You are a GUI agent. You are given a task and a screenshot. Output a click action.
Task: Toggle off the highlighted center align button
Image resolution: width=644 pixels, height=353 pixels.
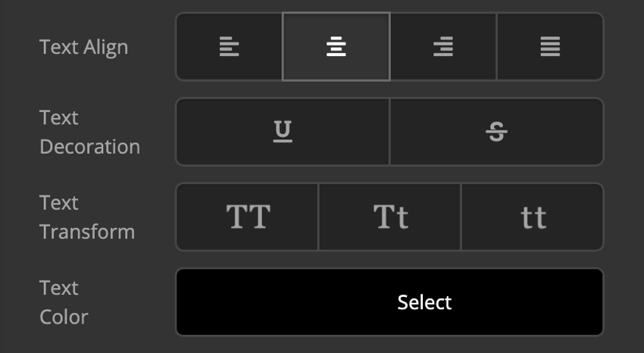pos(336,47)
